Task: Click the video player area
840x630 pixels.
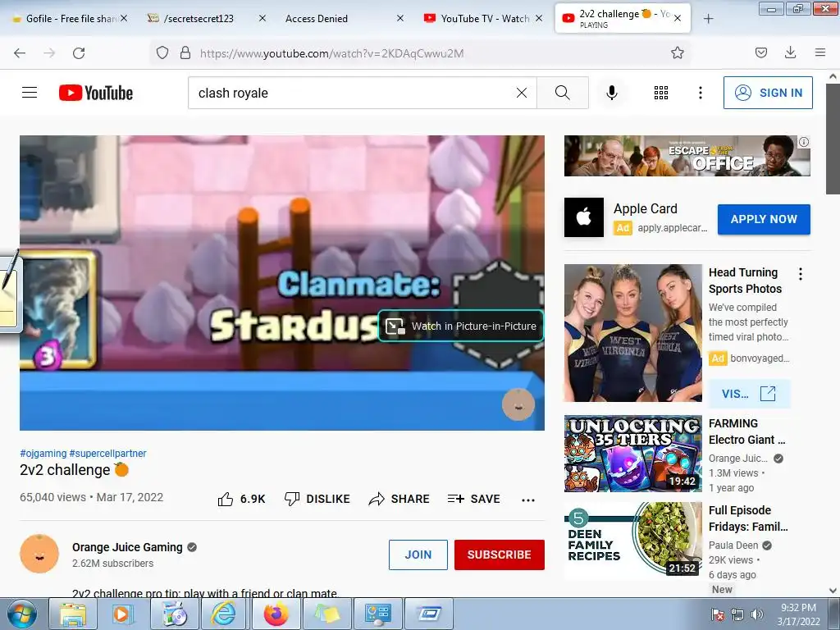Action: coord(282,282)
